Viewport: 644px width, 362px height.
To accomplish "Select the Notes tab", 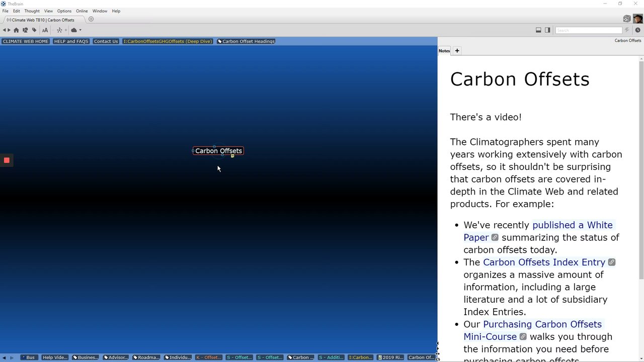I will [444, 51].
